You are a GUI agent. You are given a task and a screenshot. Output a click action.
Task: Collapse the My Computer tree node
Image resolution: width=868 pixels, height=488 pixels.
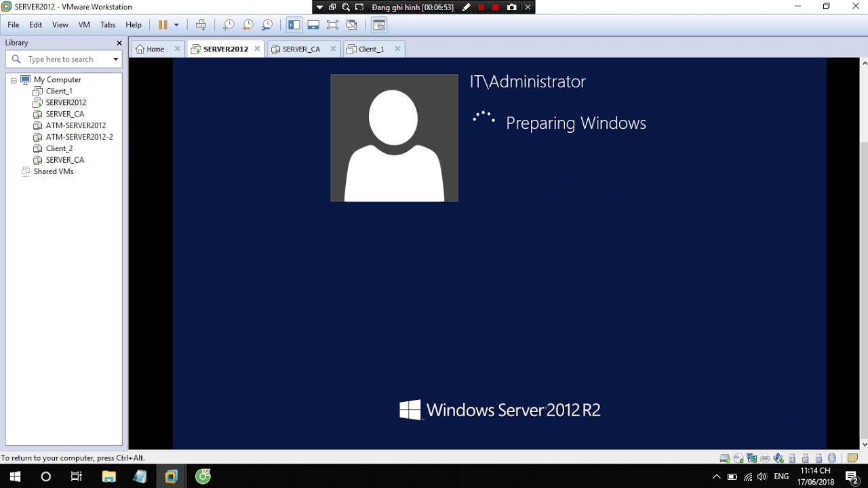coord(13,80)
